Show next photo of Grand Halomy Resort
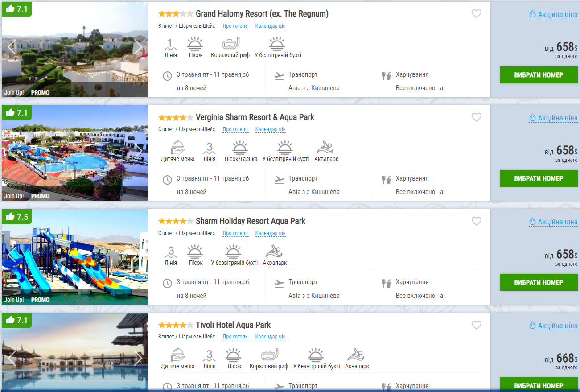 138,47
